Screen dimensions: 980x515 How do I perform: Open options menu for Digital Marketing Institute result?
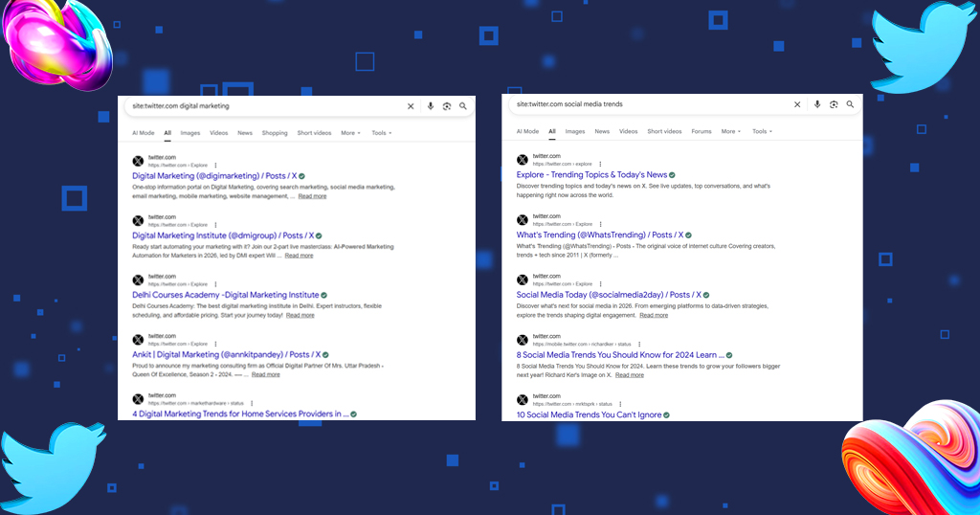pyautogui.click(x=215, y=225)
